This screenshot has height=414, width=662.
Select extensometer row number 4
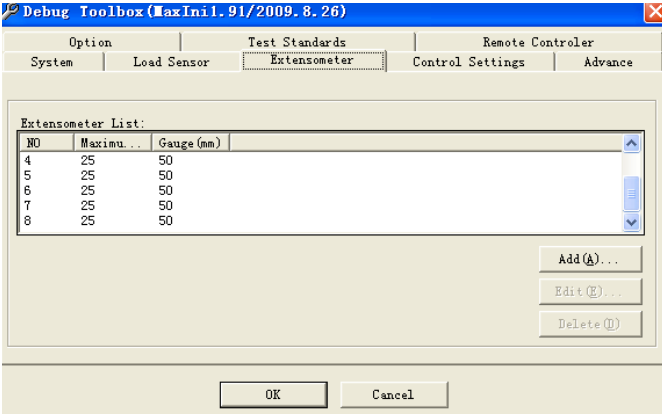point(28,158)
